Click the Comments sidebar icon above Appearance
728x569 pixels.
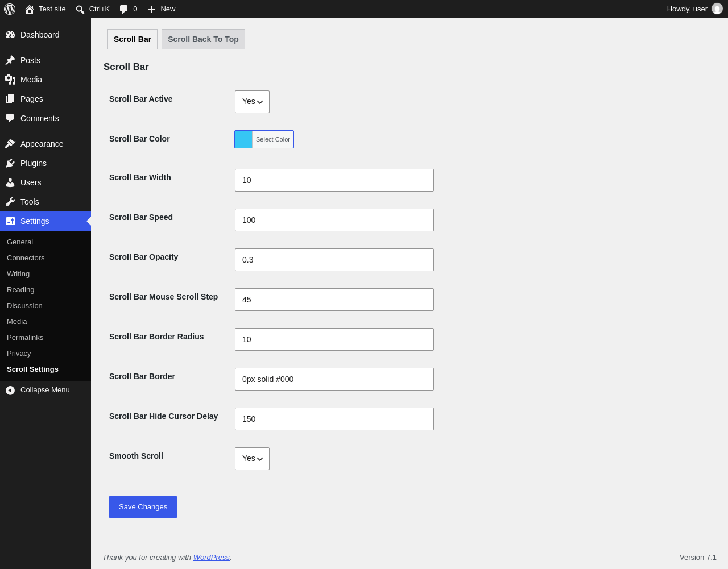[10, 118]
